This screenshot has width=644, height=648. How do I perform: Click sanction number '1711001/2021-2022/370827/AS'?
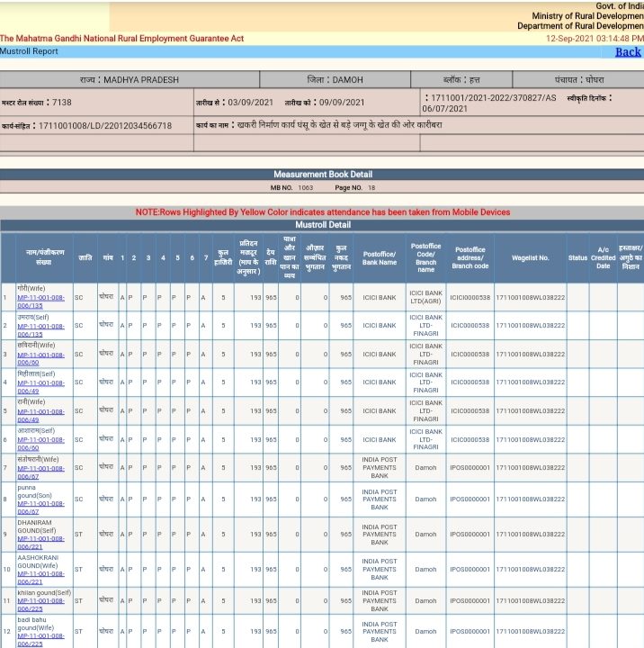pos(493,98)
